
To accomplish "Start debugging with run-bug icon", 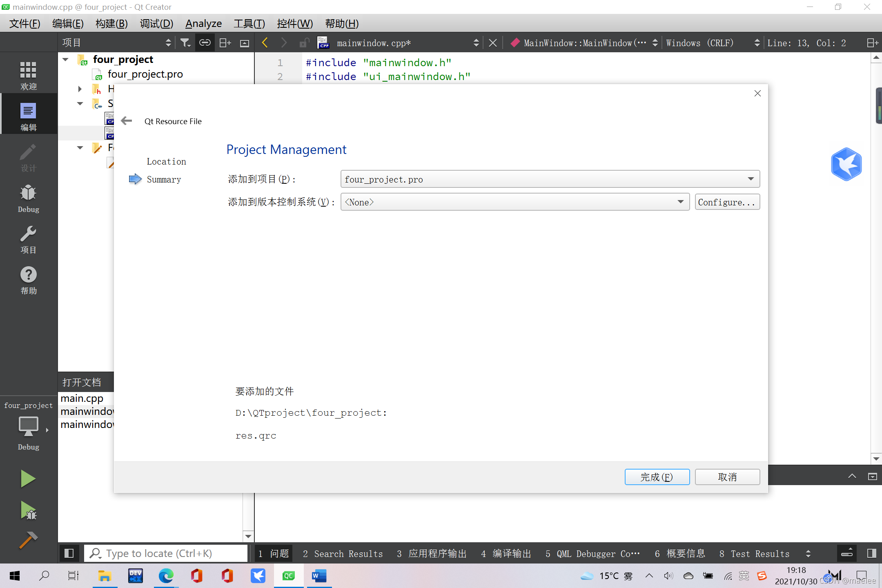I will (x=28, y=510).
